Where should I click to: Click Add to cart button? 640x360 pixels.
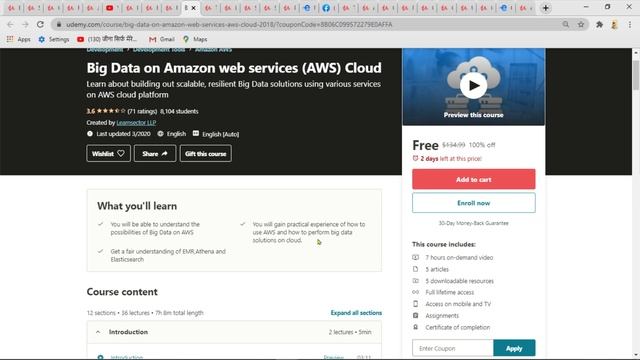(473, 179)
